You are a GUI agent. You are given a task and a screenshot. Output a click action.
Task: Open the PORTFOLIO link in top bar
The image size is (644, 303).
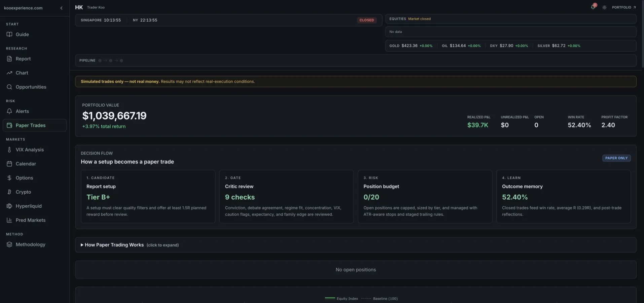click(624, 7)
